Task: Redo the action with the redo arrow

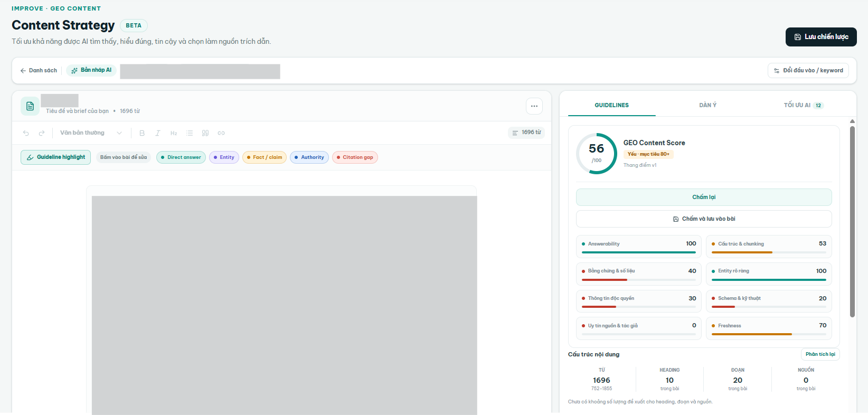Action: (42, 133)
